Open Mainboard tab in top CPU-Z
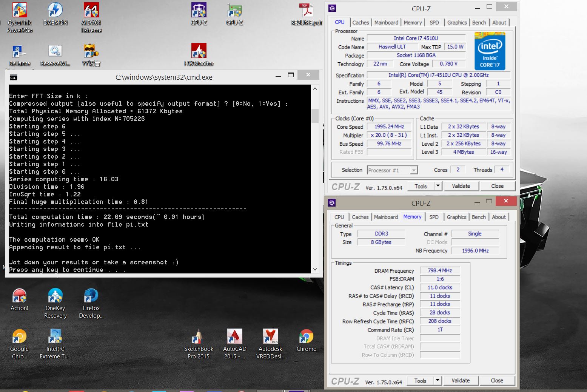Viewport: 587px width, 392px height. tap(386, 23)
